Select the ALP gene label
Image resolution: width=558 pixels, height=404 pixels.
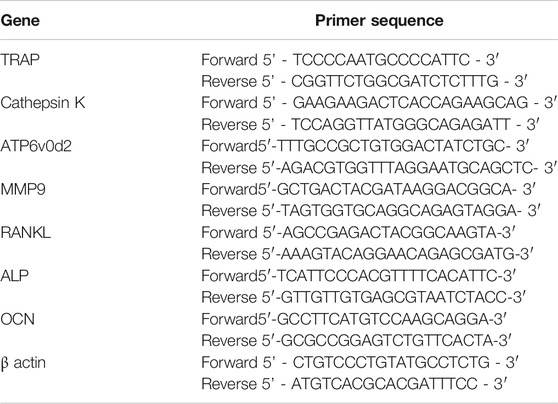tap(14, 276)
